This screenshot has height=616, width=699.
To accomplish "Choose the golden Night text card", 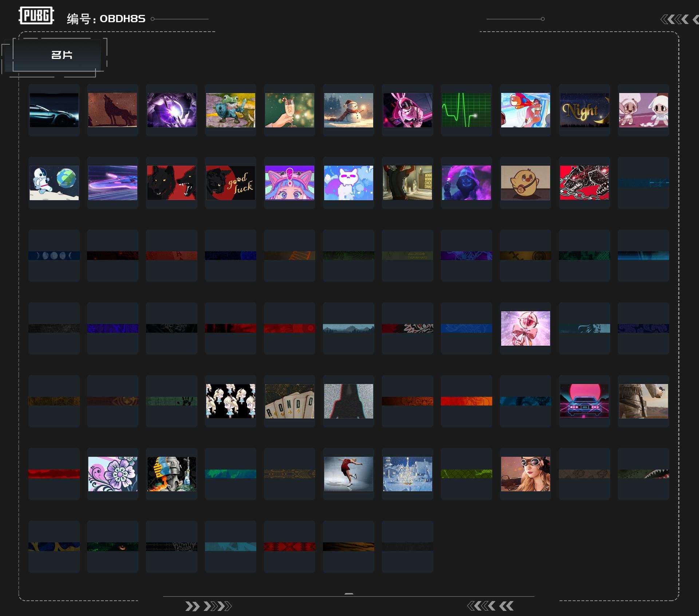I will 584,110.
